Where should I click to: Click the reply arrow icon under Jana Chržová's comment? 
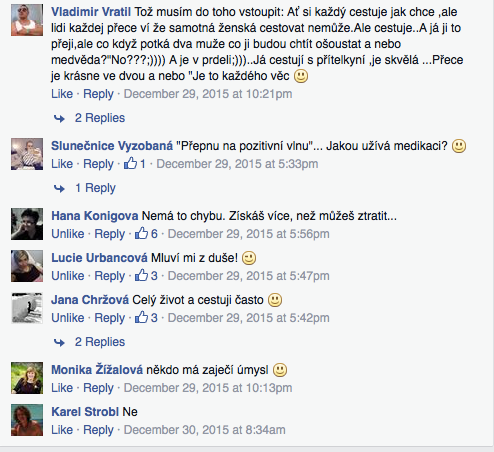coord(59,342)
